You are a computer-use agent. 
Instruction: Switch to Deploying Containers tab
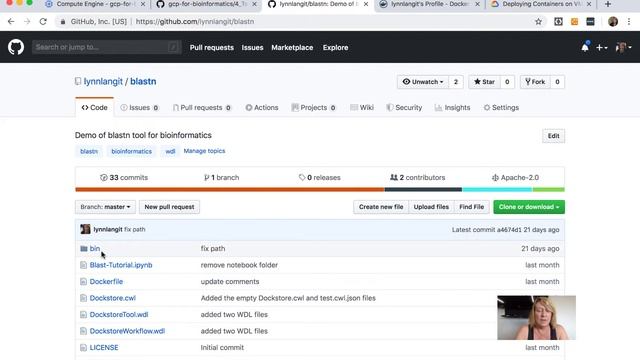click(541, 4)
